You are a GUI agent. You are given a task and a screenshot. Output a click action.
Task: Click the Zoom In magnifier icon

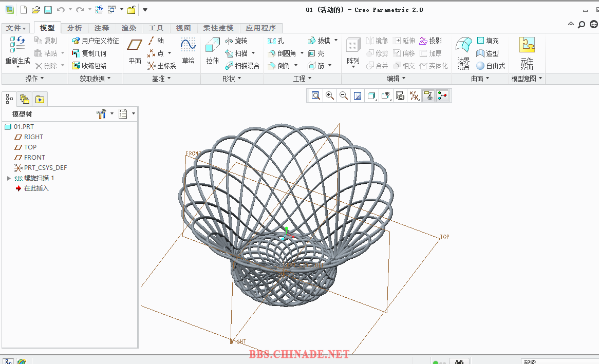pyautogui.click(x=330, y=95)
